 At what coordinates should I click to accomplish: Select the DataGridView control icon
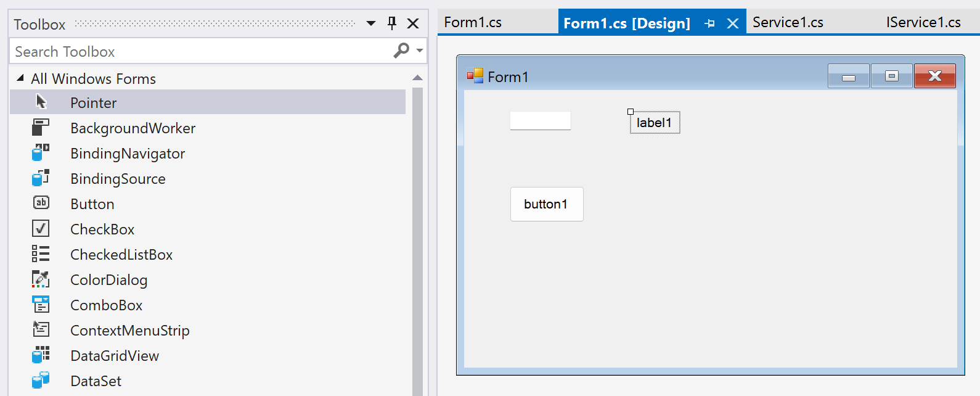[41, 355]
